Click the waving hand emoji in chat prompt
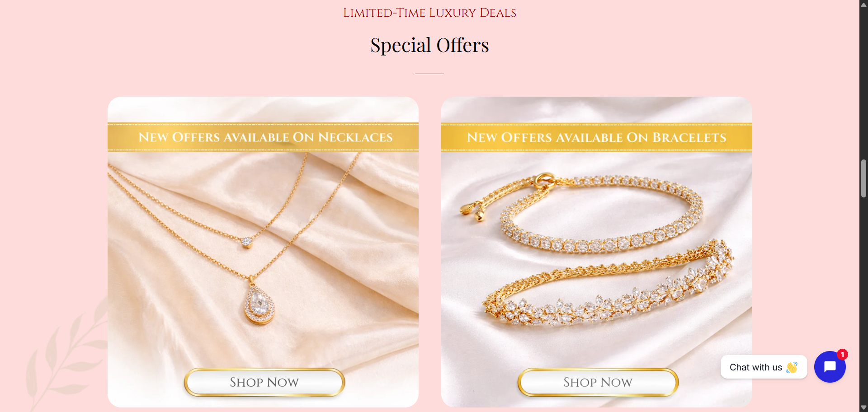 [x=792, y=367]
